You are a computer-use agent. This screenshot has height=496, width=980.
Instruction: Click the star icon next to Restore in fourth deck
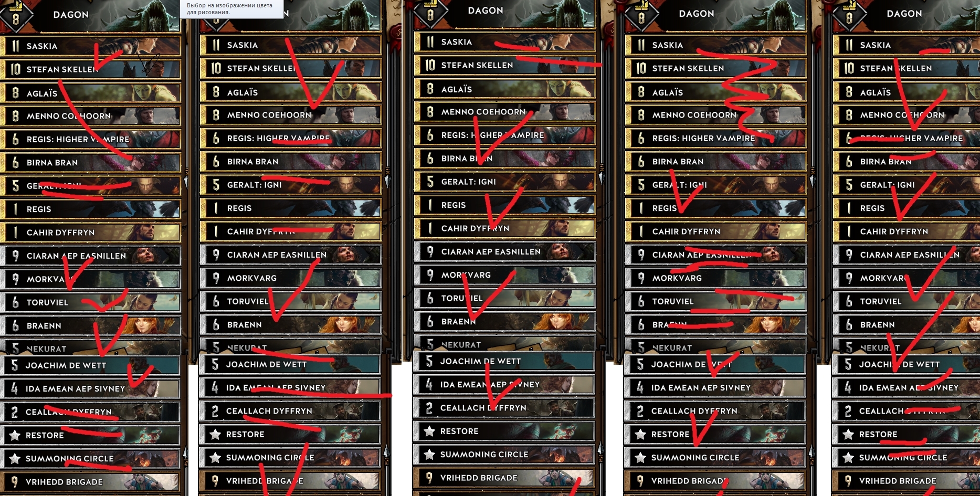(x=640, y=434)
